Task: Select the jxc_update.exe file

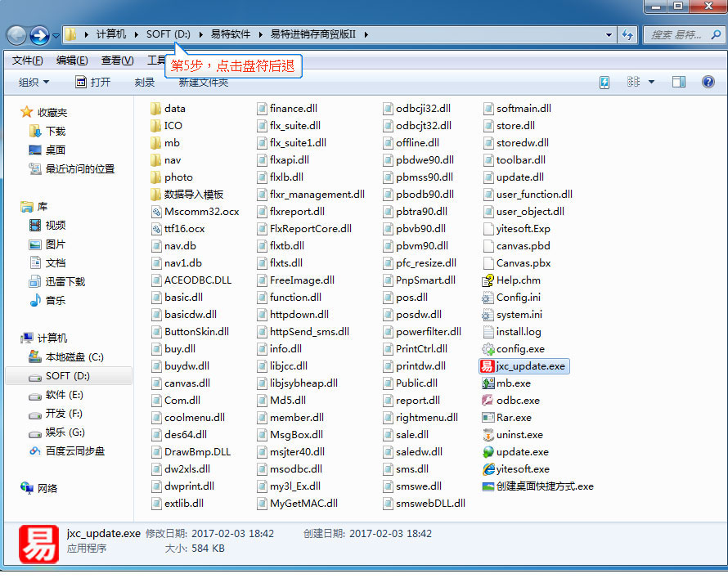Action: (524, 366)
